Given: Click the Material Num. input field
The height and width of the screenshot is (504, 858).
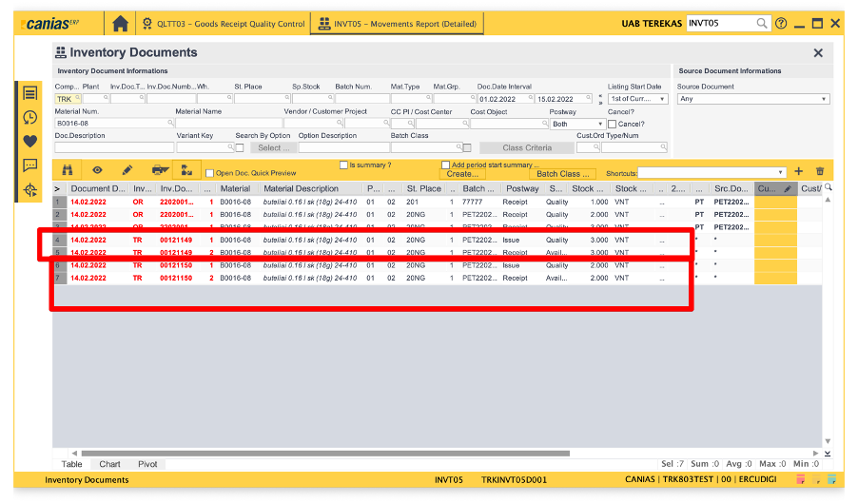Looking at the screenshot, I should click(110, 124).
